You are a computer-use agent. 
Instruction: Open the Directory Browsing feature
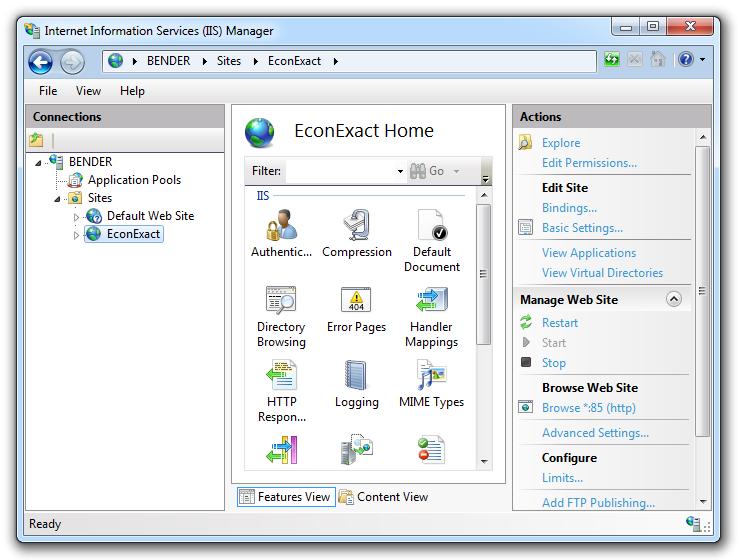[x=281, y=316]
